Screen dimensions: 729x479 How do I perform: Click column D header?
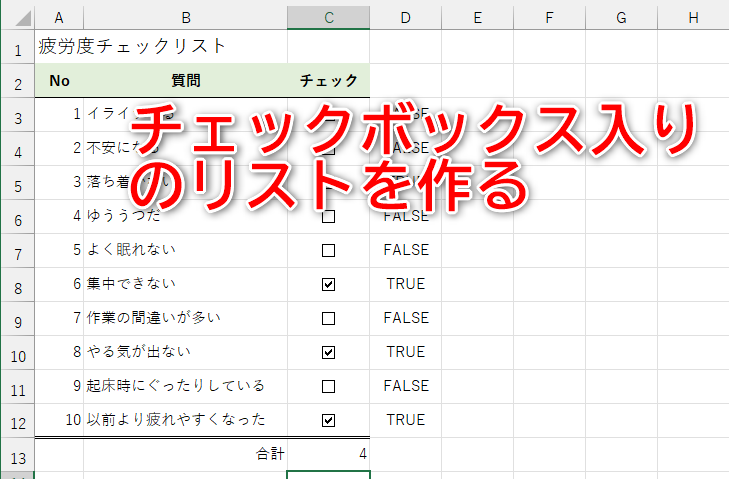405,17
